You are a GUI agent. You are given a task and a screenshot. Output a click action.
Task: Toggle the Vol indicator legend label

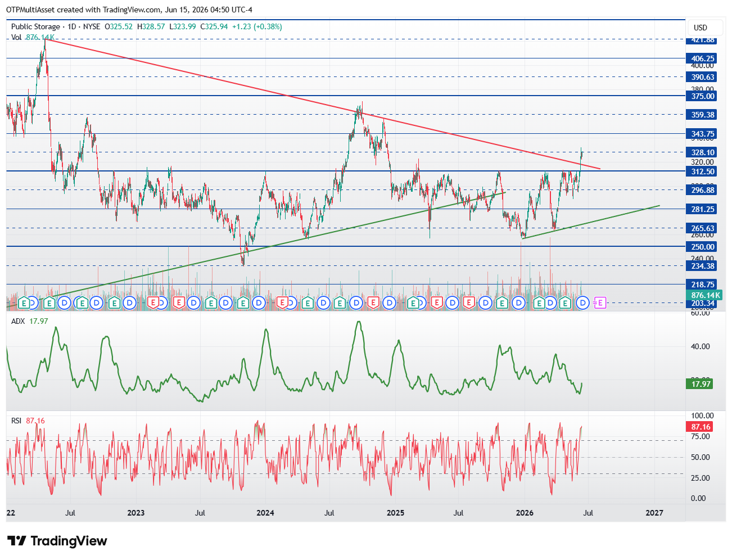[16, 37]
